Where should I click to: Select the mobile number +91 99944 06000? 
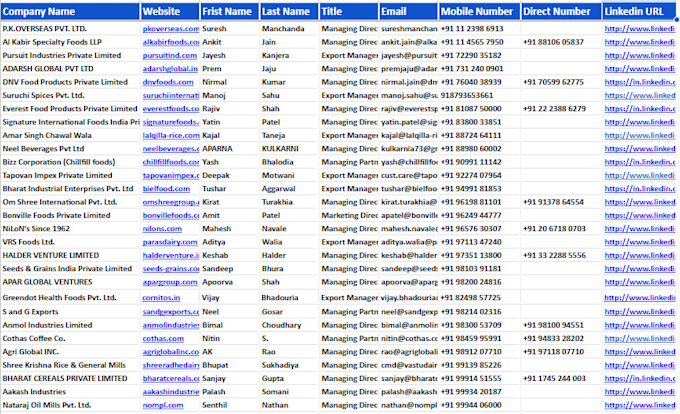tap(471, 405)
